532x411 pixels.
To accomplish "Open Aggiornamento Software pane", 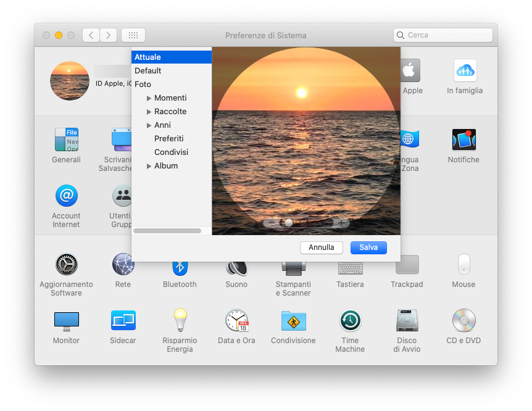I will (66, 265).
